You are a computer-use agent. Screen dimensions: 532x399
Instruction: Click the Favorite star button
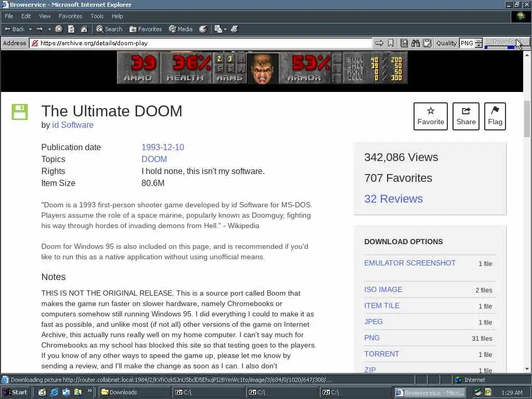tap(431, 116)
